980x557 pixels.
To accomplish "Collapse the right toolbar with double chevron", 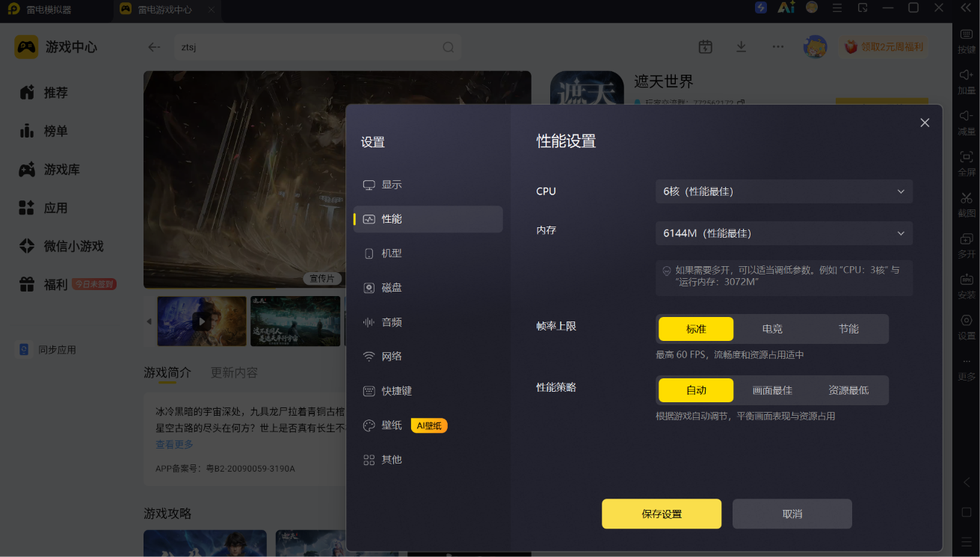I will pos(966,7).
